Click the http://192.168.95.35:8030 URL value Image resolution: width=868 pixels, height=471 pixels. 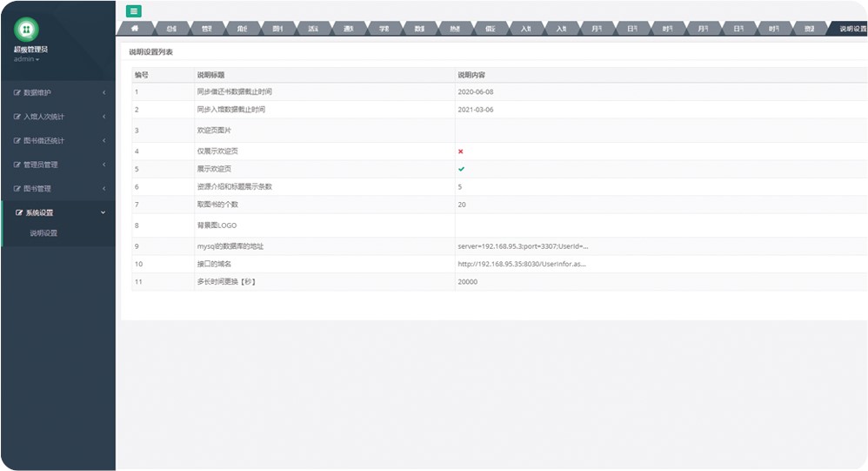coord(522,265)
